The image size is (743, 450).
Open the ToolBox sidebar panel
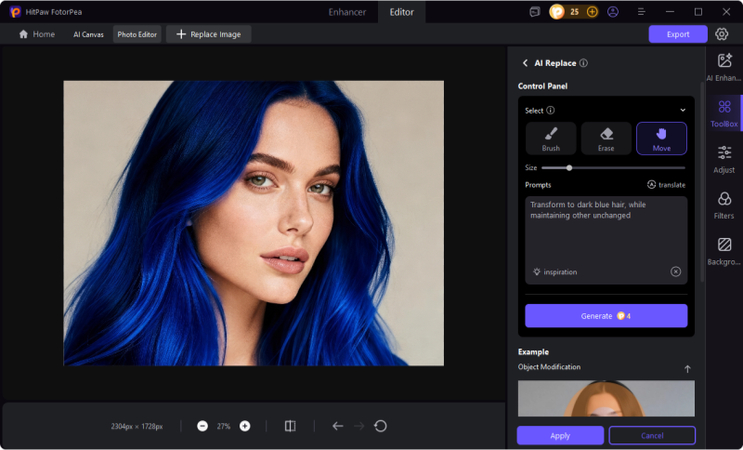coord(724,113)
